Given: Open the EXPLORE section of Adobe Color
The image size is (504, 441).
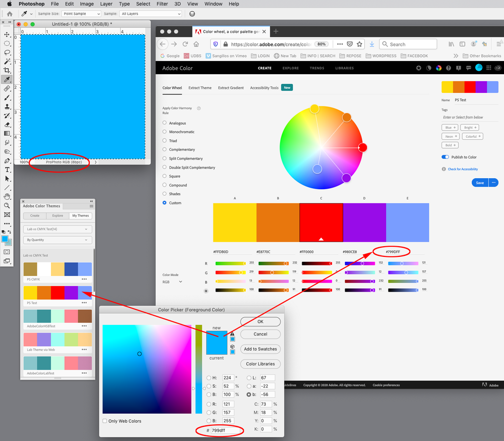Looking at the screenshot, I should point(291,68).
